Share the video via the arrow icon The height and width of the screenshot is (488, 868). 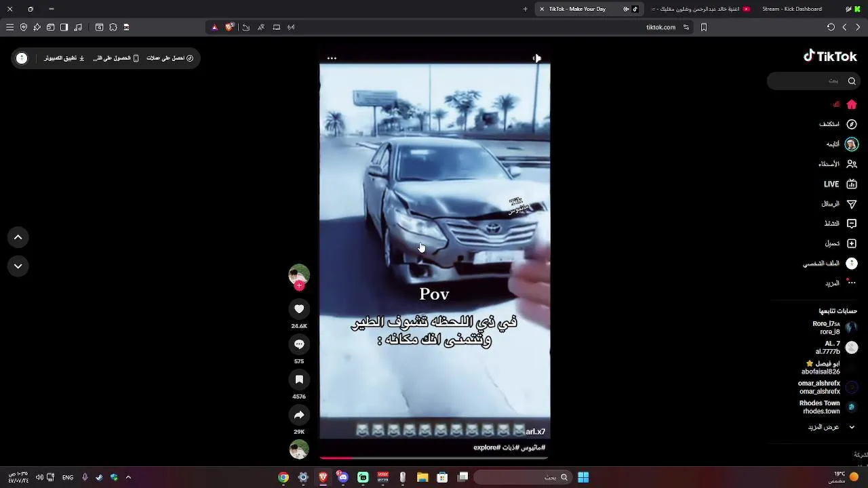click(x=299, y=415)
